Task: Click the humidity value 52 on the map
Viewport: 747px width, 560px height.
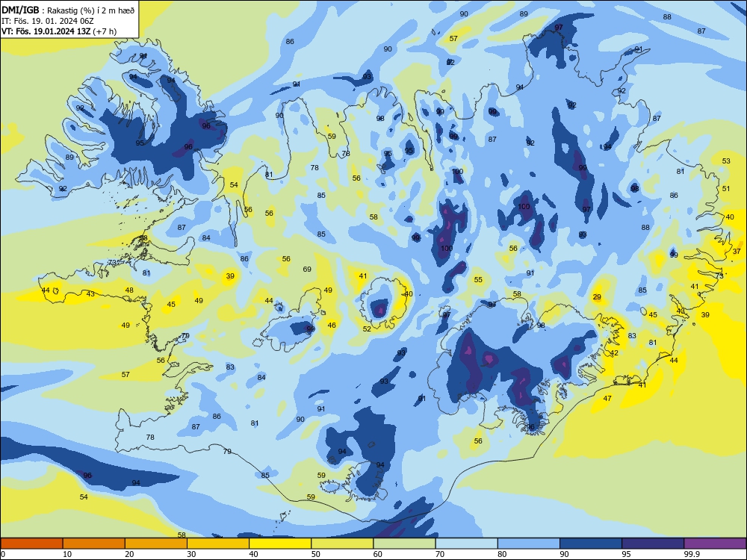Action: 367,329
